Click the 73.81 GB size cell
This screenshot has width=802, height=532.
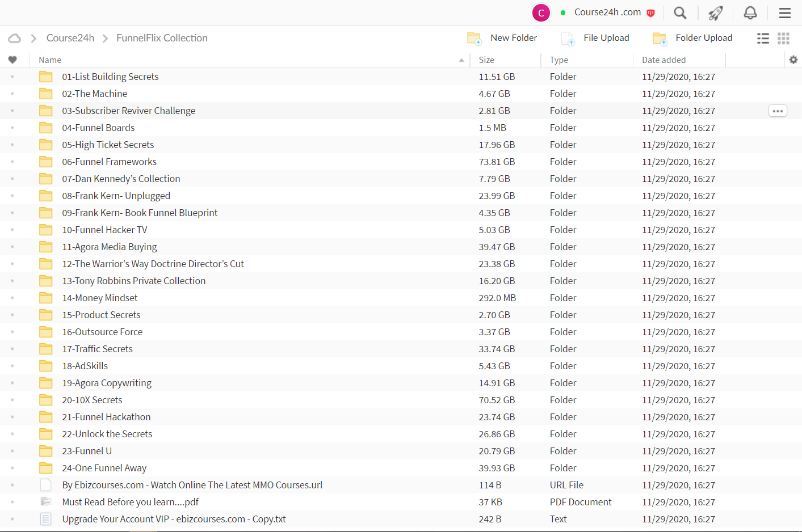coord(497,162)
